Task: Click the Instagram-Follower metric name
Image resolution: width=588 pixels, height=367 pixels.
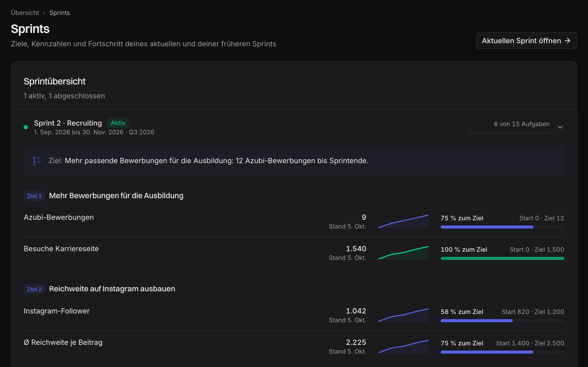Action: click(x=57, y=311)
